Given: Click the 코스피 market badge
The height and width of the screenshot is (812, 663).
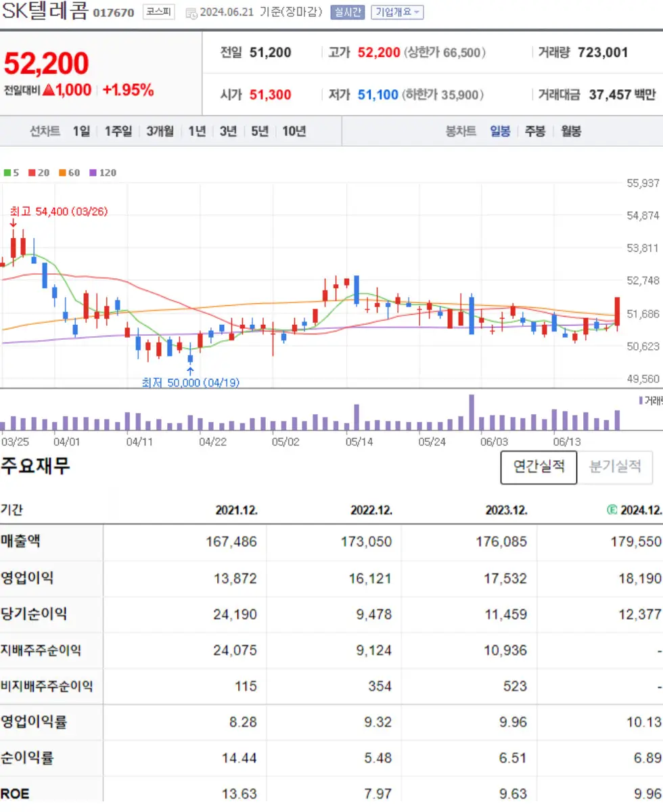Looking at the screenshot, I should [x=159, y=12].
